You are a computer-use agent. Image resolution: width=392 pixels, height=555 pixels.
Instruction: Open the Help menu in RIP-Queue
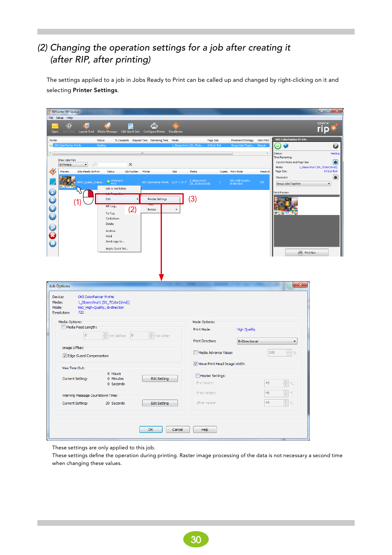(x=70, y=118)
